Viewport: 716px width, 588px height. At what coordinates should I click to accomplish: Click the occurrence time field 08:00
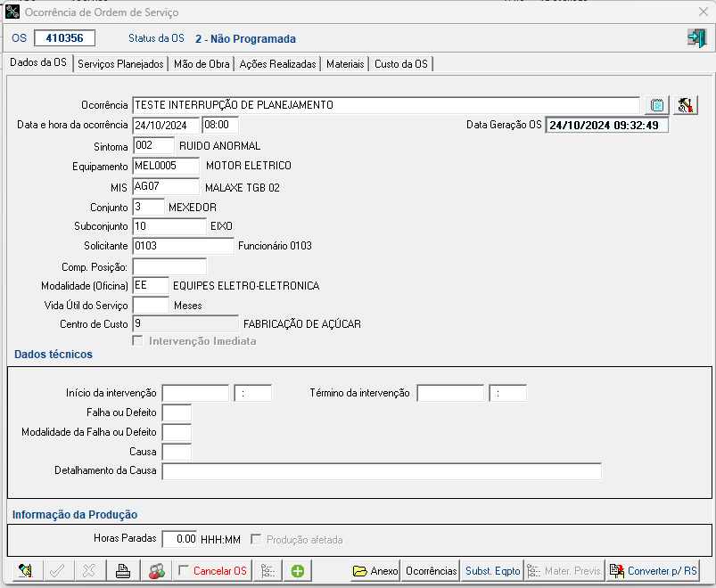[x=220, y=125]
